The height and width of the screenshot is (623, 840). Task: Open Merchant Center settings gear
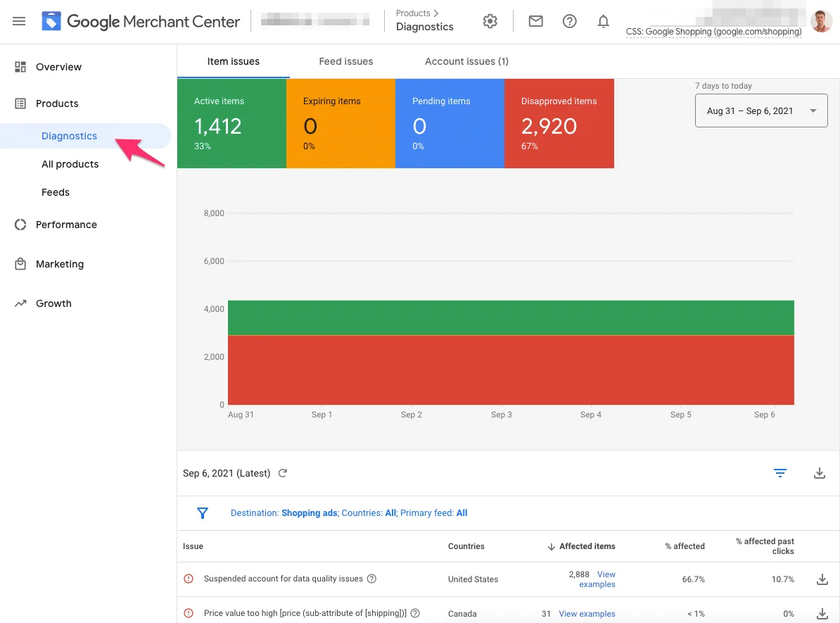click(x=490, y=20)
